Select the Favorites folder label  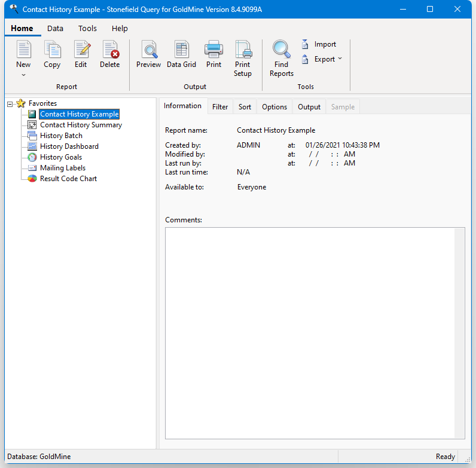pyautogui.click(x=42, y=103)
